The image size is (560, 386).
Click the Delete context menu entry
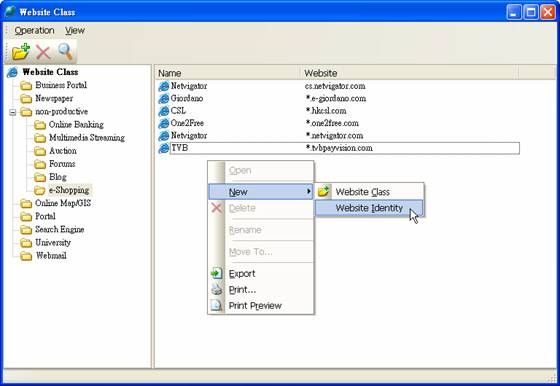[x=261, y=208]
